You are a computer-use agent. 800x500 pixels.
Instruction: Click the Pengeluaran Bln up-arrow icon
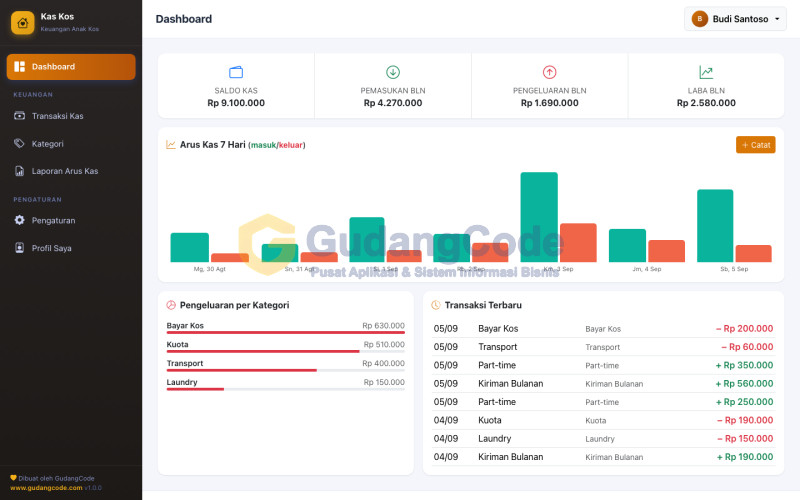click(x=549, y=72)
